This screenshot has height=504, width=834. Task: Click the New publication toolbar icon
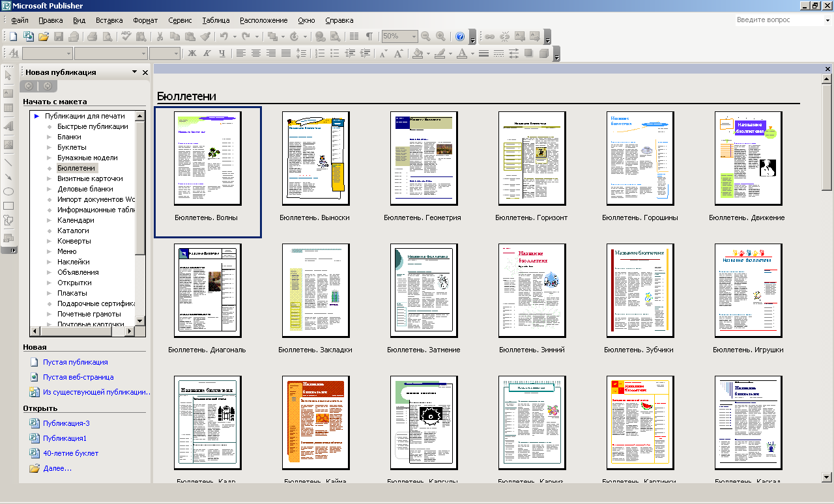[13, 36]
